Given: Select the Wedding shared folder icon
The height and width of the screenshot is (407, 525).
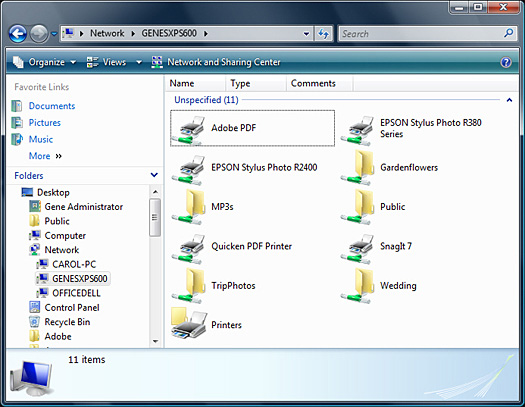Looking at the screenshot, I should (x=357, y=286).
